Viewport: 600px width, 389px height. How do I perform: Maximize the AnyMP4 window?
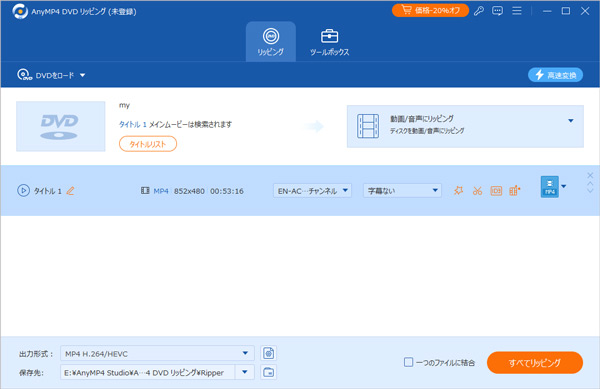[x=566, y=11]
